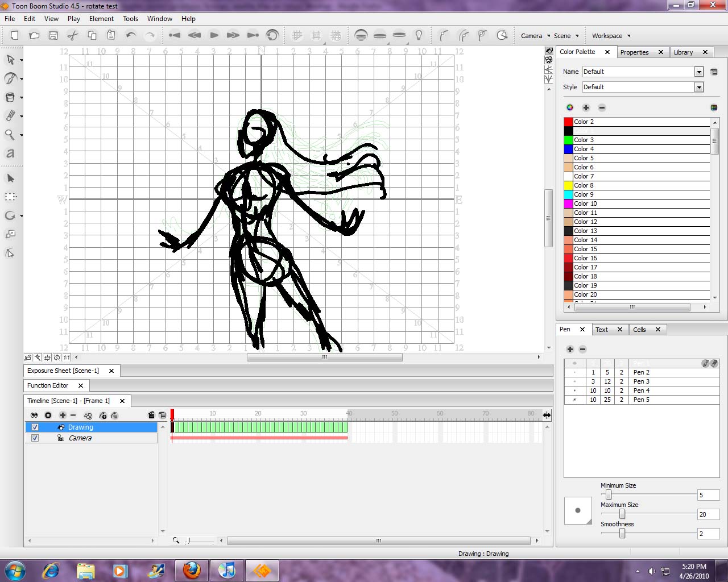This screenshot has width=728, height=582.
Task: Toggle the swatch grid view icon in Color Palette
Action: tap(714, 107)
